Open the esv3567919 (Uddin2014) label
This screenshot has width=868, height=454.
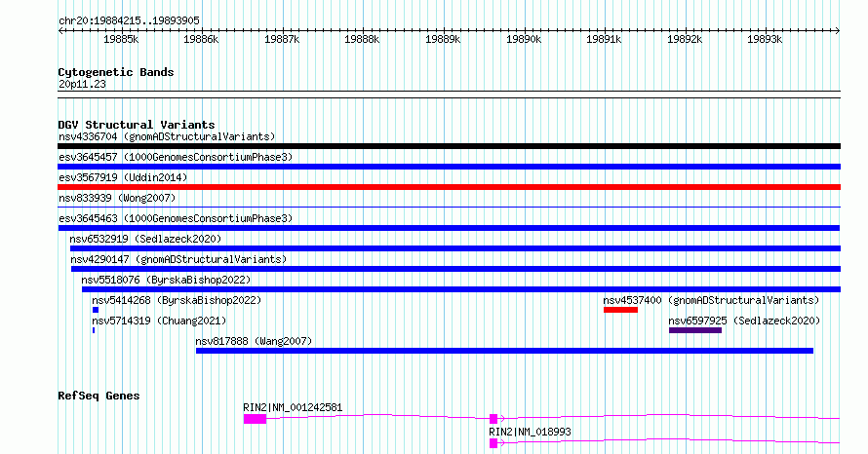[123, 177]
